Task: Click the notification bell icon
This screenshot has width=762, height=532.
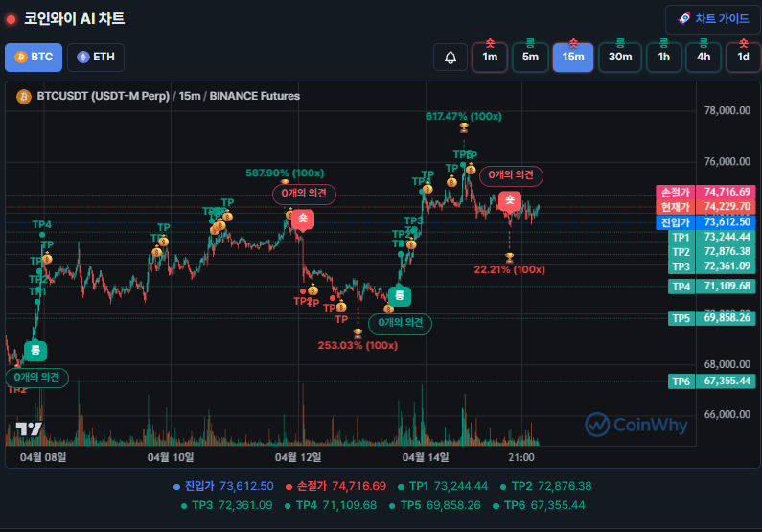Action: tap(450, 58)
